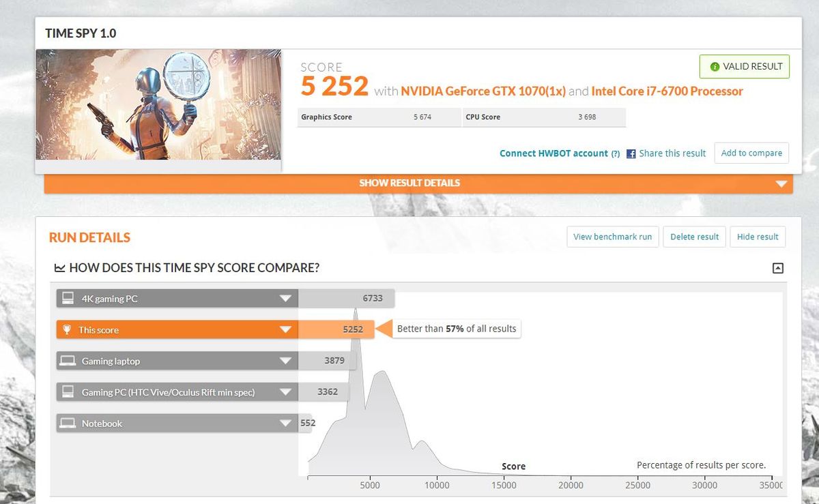This screenshot has height=504, width=819.
Task: Click the chart icon before How Does This
Action: point(59,268)
